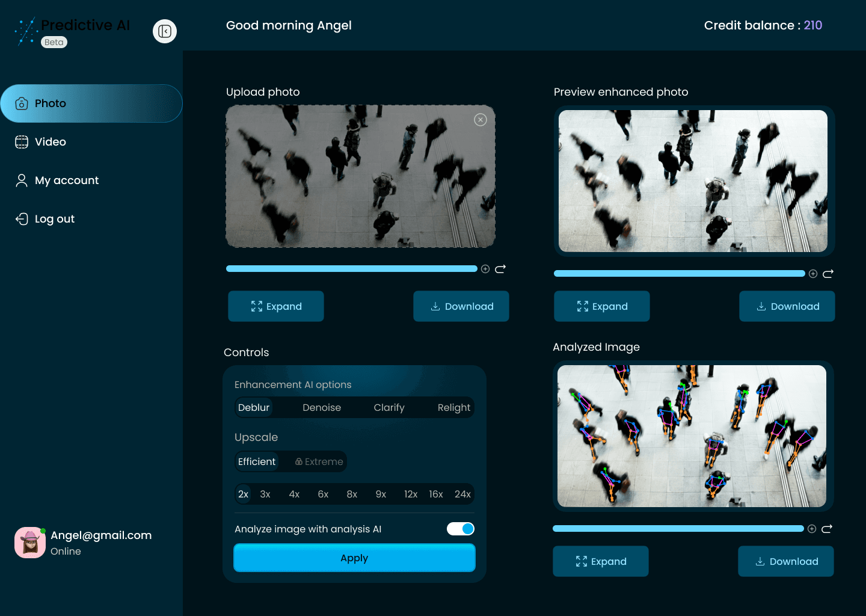Viewport: 866px width, 616px height.
Task: Zoom in on the uploaded photo
Action: [x=485, y=269]
